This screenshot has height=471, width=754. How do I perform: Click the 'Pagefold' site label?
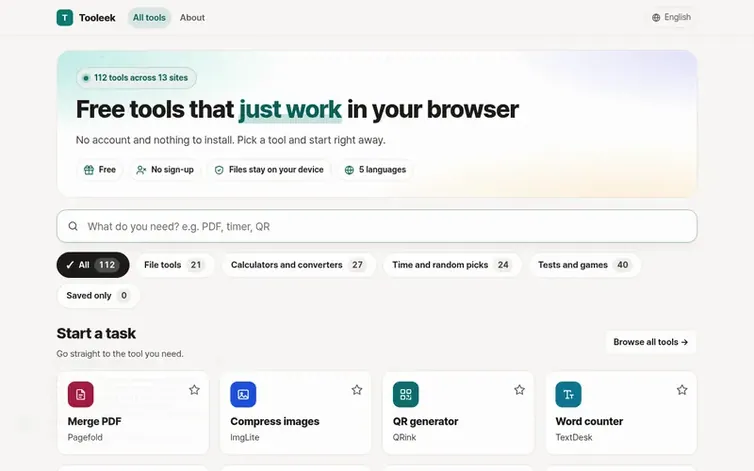[85, 437]
